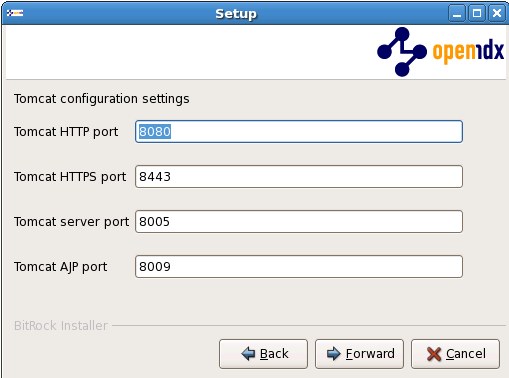Cancel the setup installer

[x=455, y=354]
